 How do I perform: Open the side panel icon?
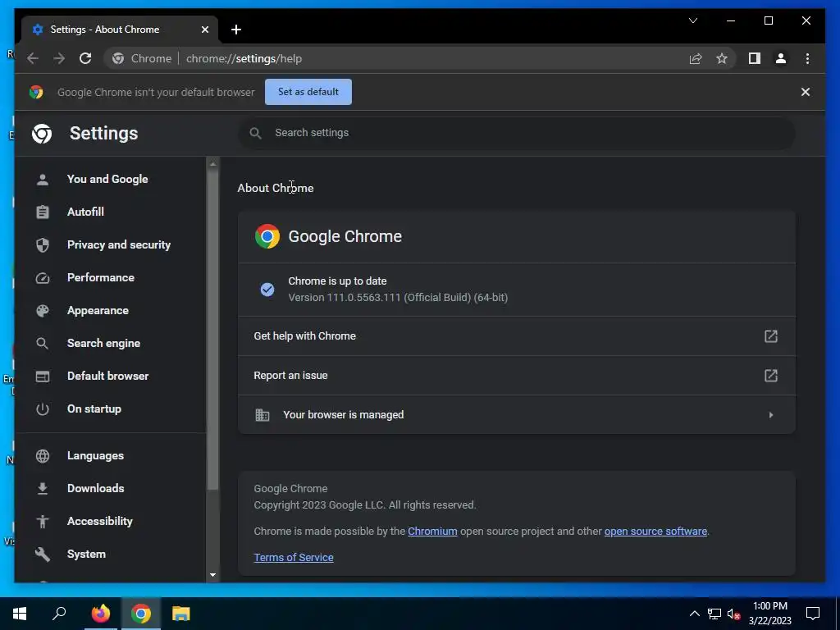pyautogui.click(x=755, y=58)
